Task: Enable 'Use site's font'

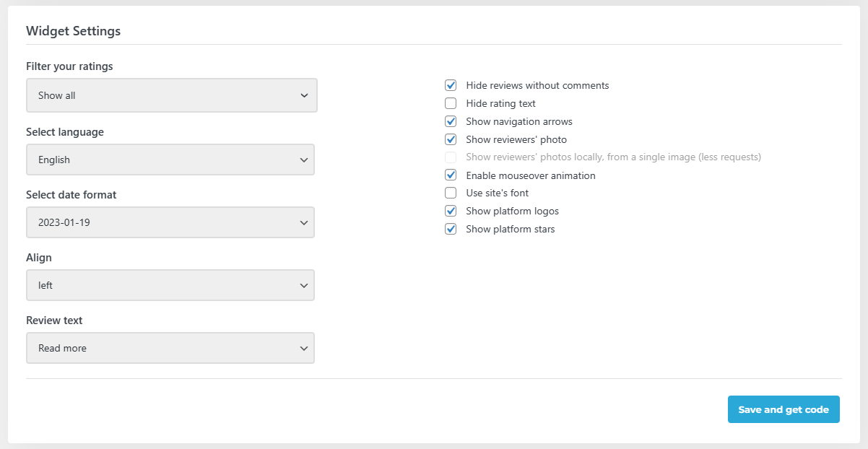Action: point(451,193)
